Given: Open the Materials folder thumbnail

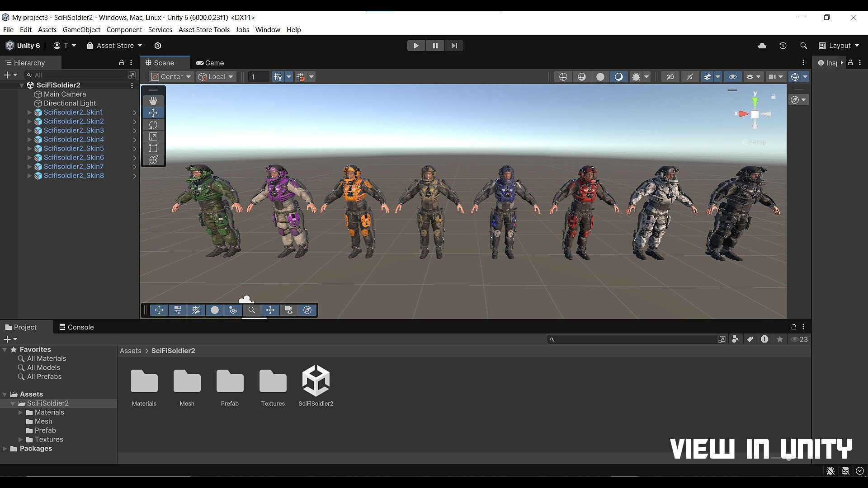Looking at the screenshot, I should [144, 381].
